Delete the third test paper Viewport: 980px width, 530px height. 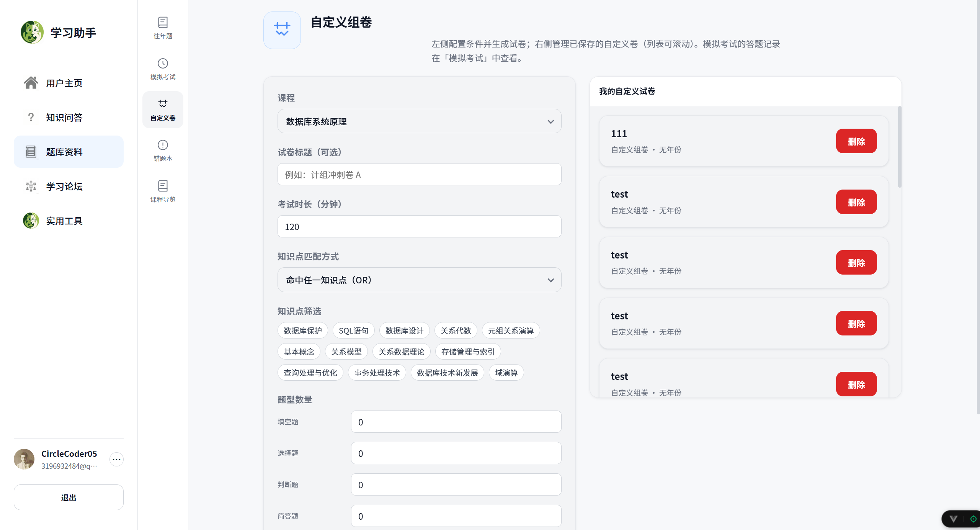pyautogui.click(x=856, y=323)
